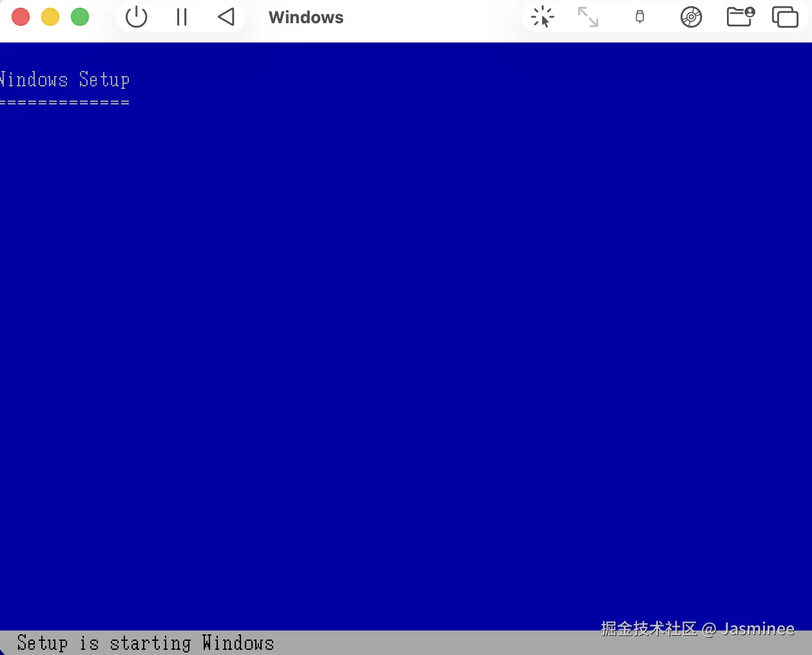Open the CD/DVD drive image icon
Viewport: 812px width, 655px height.
pos(691,17)
